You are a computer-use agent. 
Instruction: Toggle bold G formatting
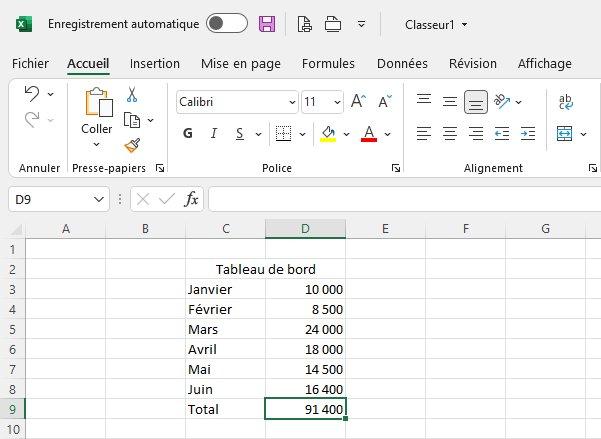point(188,133)
